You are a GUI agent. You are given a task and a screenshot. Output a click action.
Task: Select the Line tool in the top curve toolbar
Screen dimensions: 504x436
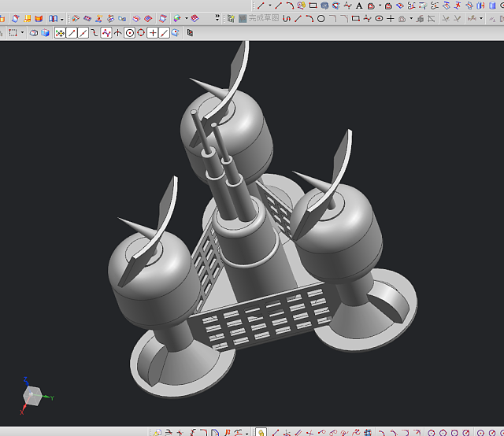(261, 6)
